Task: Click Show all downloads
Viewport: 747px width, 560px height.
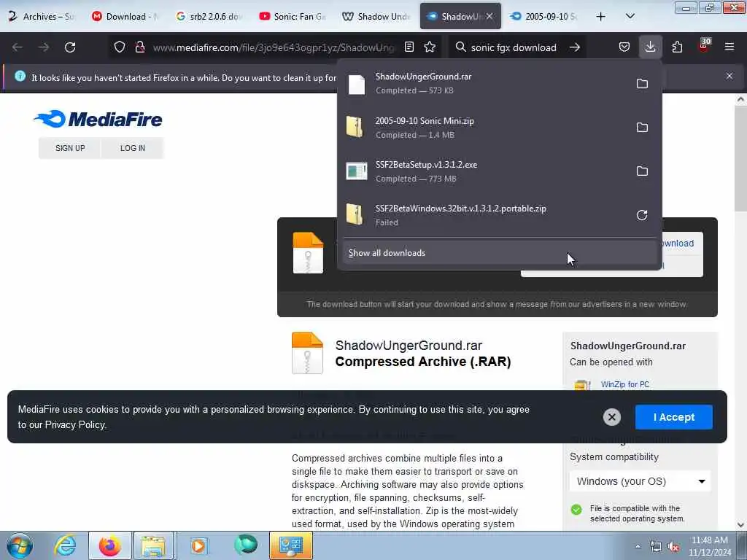Action: [x=499, y=253]
